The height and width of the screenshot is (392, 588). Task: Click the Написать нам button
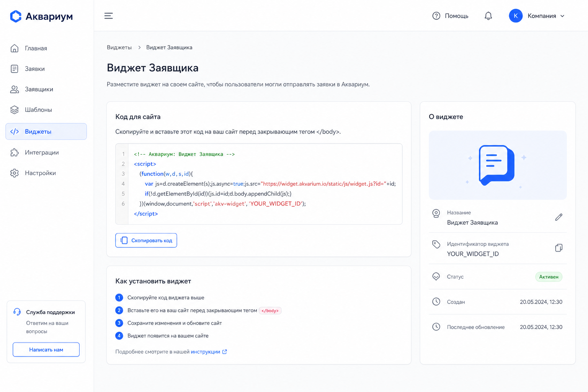click(x=46, y=350)
